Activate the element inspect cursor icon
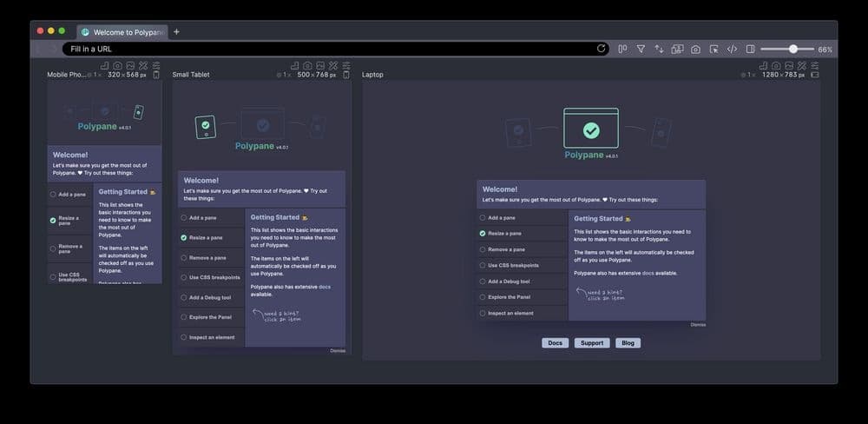This screenshot has width=868, height=424. point(713,50)
